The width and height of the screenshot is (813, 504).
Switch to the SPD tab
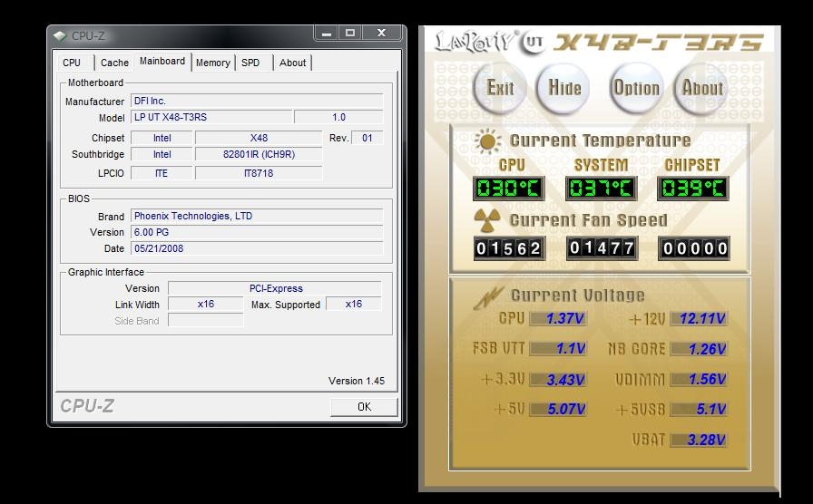253,63
